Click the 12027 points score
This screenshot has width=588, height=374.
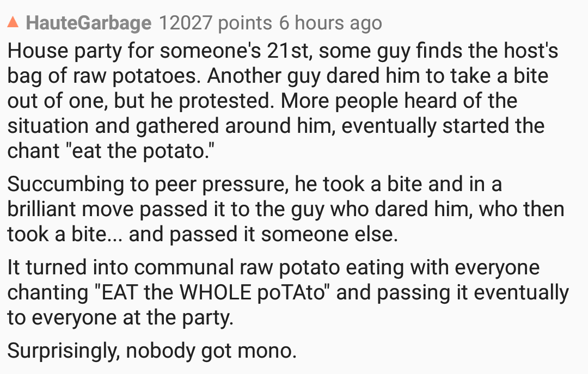(x=215, y=23)
